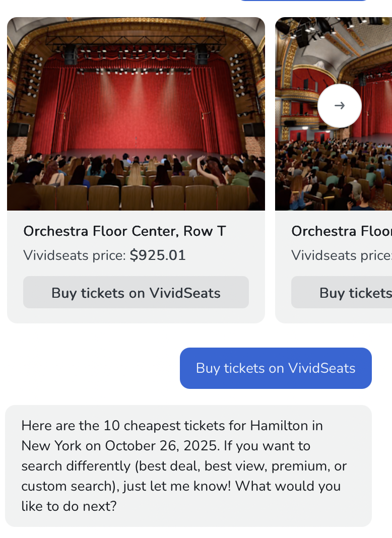
Task: Click the Vividseats price label on first card
Action: pyautogui.click(x=74, y=256)
